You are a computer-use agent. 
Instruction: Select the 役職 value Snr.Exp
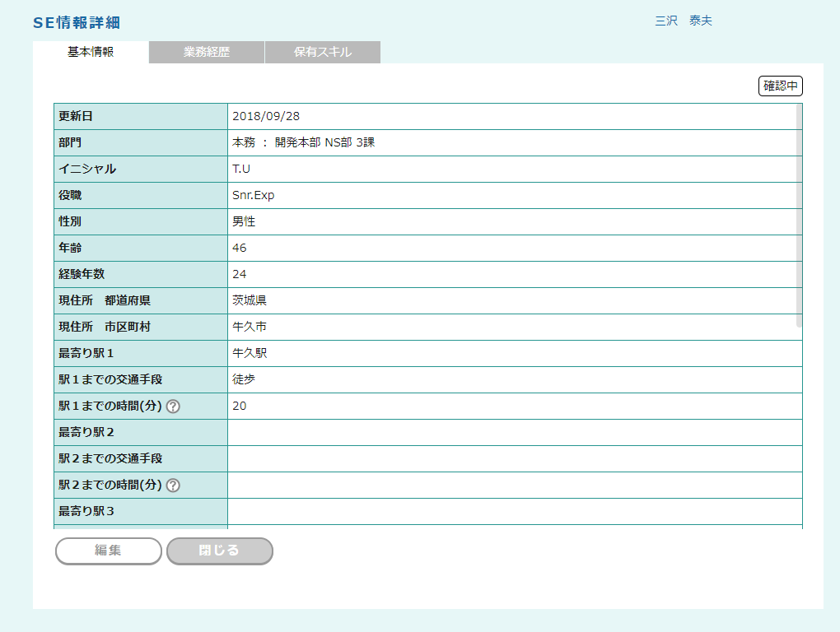[254, 195]
